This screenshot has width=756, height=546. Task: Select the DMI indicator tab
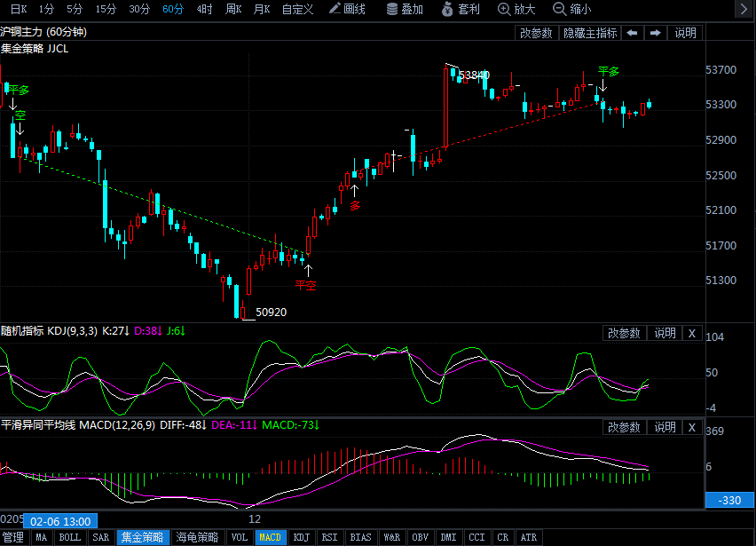(448, 537)
